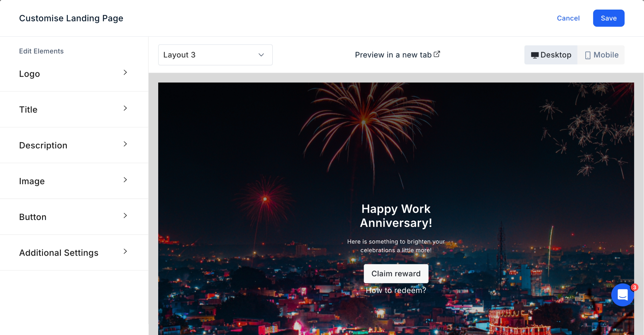The height and width of the screenshot is (335, 644).
Task: Click the How to redeem? text
Action: (396, 290)
